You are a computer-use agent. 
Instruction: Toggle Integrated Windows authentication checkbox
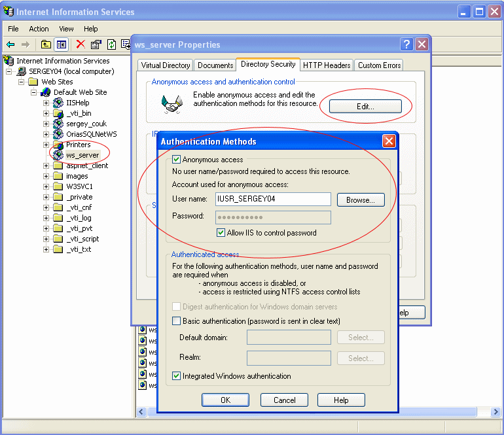pos(176,376)
